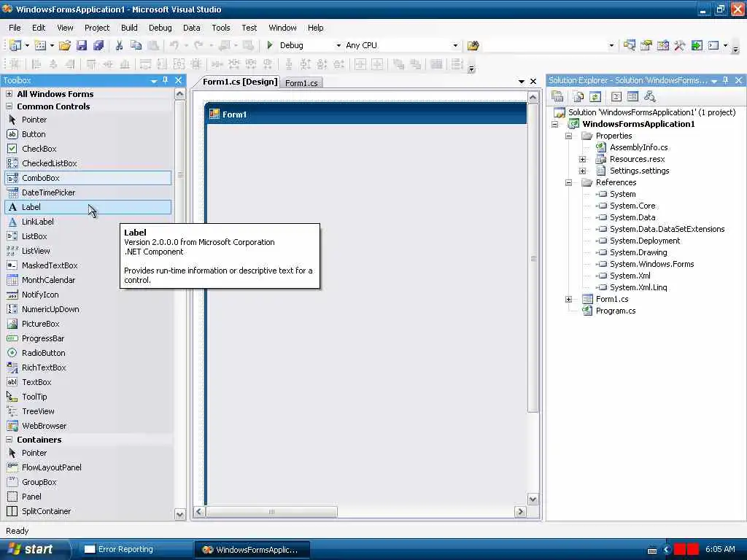Toggle auto-hide pin on Solution Explorer

(726, 80)
